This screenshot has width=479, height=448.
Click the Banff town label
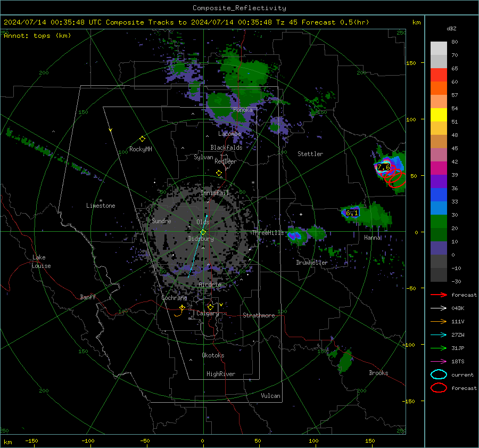tap(88, 297)
